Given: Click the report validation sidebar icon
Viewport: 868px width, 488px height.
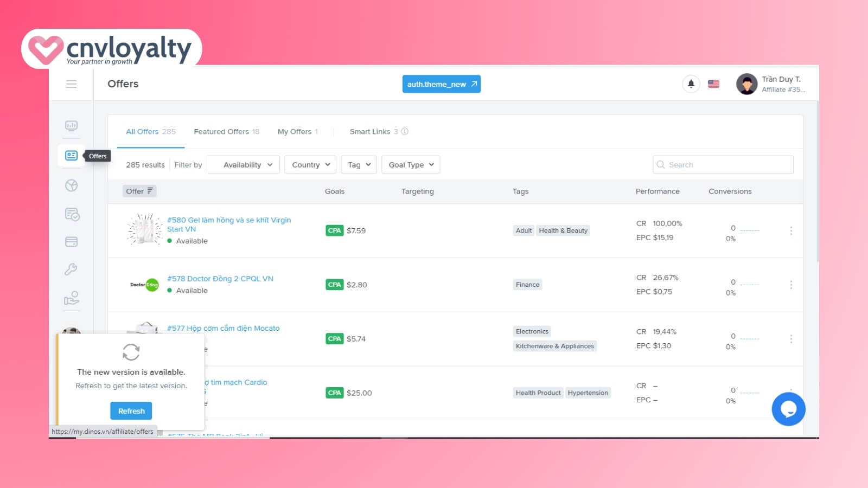Looking at the screenshot, I should pos(71,214).
